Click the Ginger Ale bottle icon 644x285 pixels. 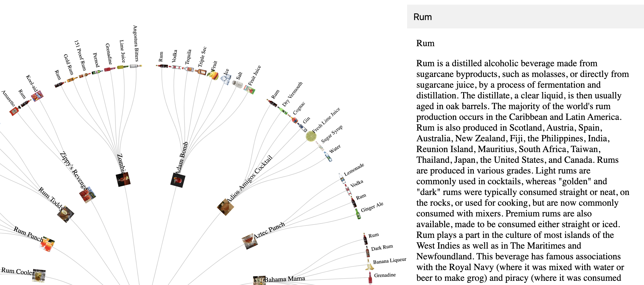358,214
